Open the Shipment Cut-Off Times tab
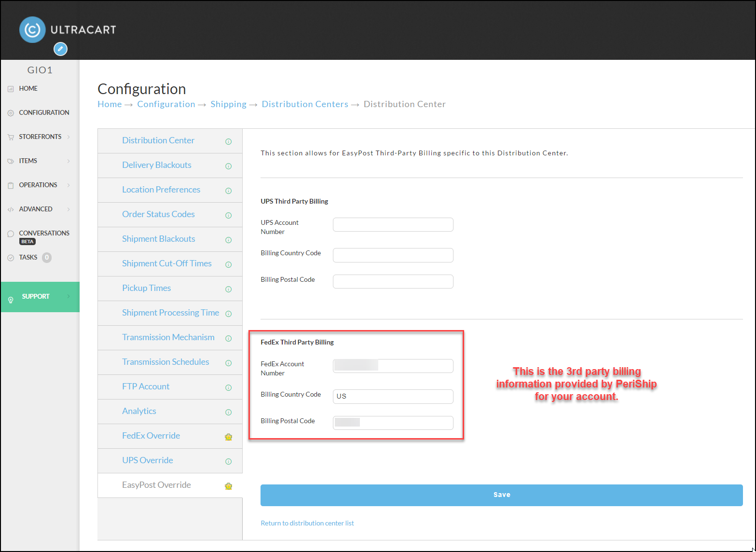Screen dimensions: 756x552 click(x=167, y=263)
